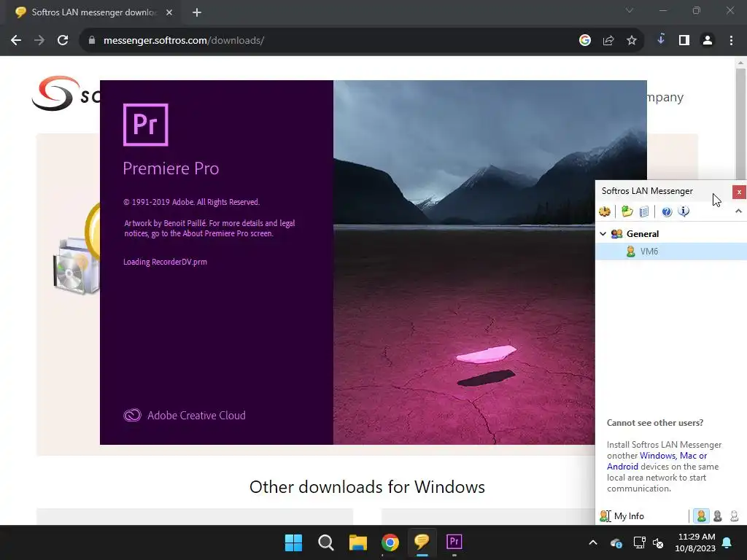Click the Softros swirl logo

tap(55, 93)
